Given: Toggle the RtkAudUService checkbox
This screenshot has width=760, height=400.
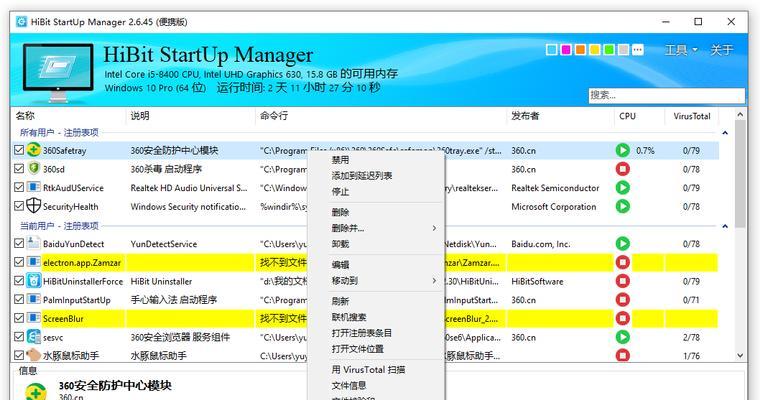Looking at the screenshot, I should pyautogui.click(x=19, y=187).
